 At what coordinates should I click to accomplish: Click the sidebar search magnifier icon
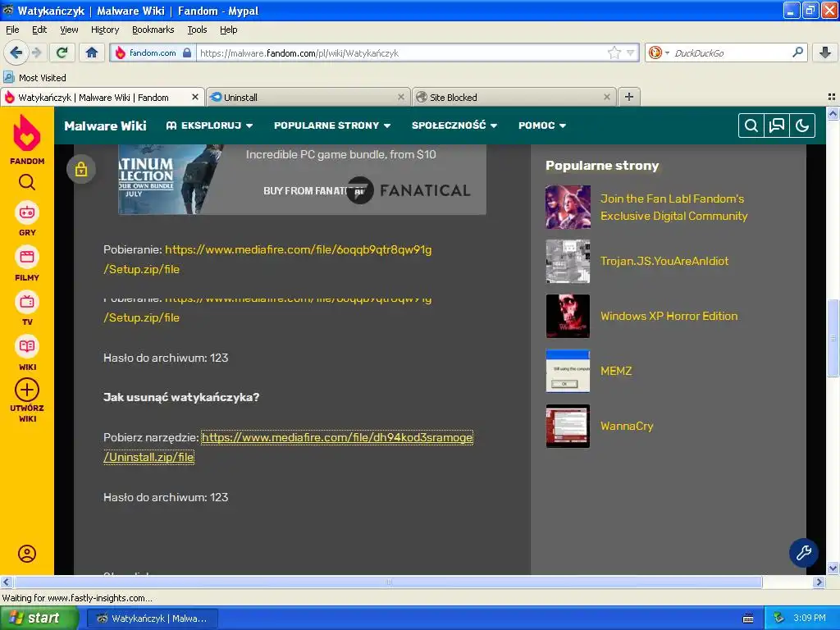click(x=27, y=183)
